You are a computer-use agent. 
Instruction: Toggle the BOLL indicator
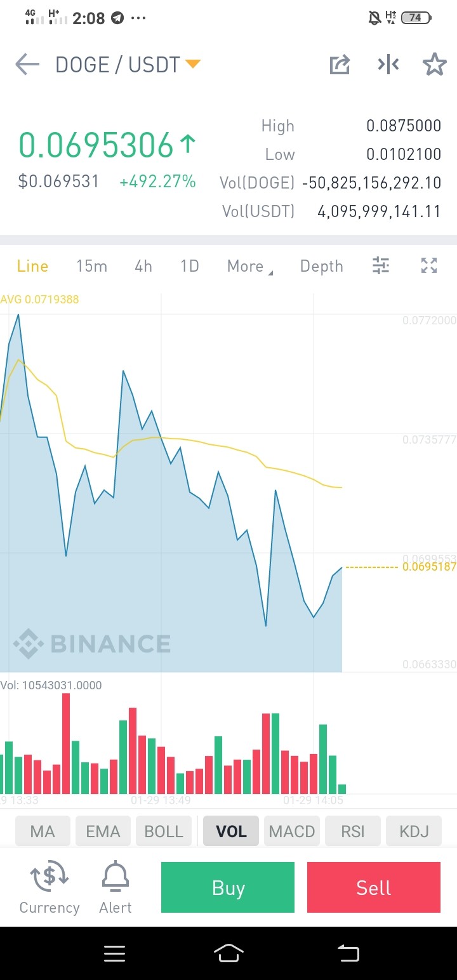click(x=164, y=831)
